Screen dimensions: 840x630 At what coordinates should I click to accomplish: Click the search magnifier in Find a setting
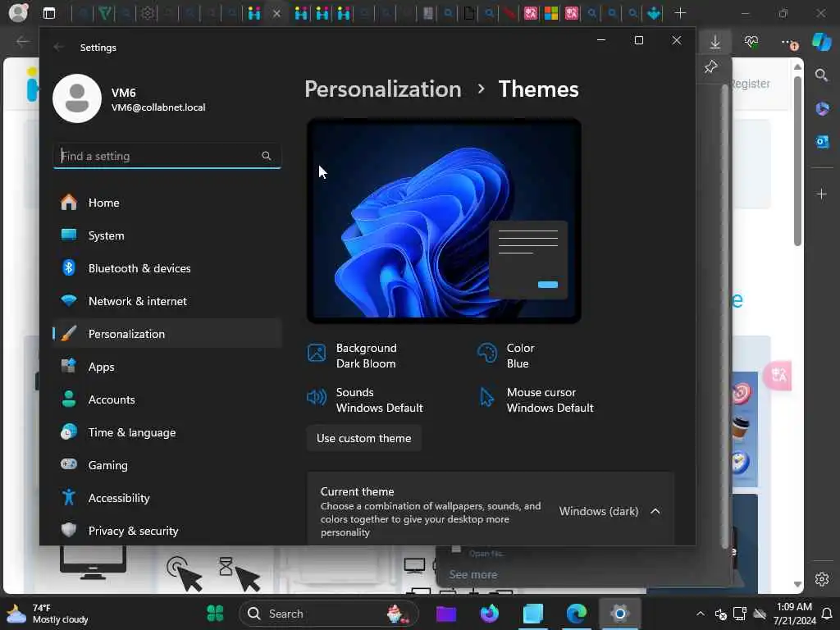pyautogui.click(x=267, y=156)
